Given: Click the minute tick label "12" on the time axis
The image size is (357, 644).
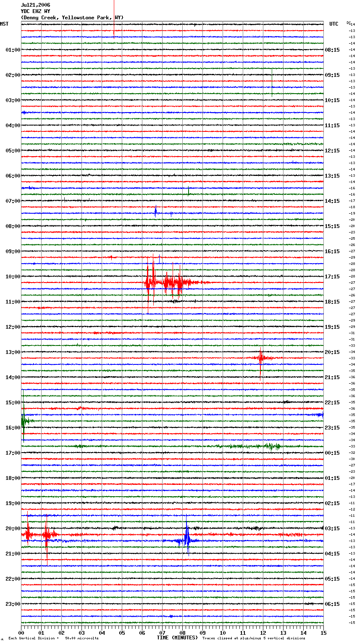Looking at the screenshot, I should [x=263, y=633].
